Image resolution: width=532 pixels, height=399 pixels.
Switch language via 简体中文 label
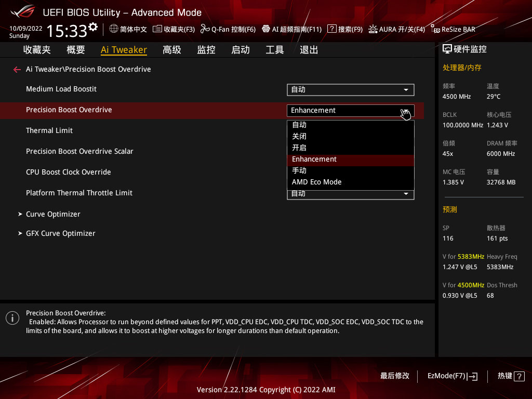click(134, 29)
